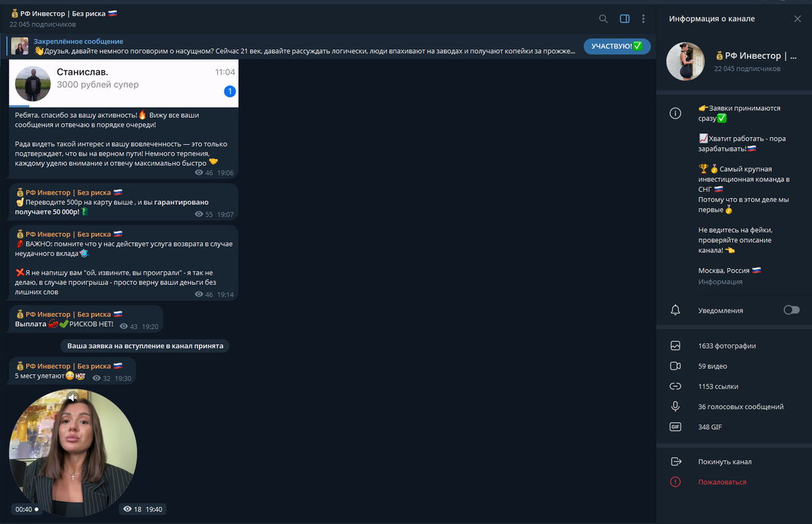Screen dimensions: 812x524
Task: Open the three-dot channel menu
Action: 644,19
